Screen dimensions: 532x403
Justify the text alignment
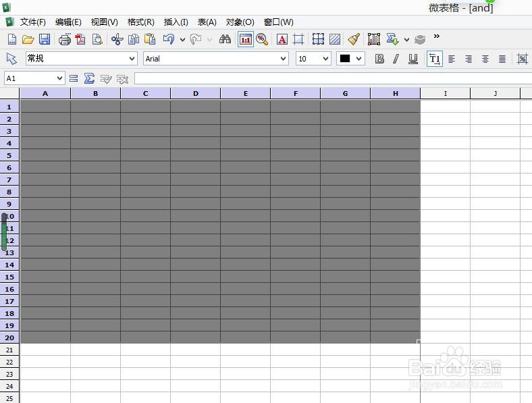point(502,59)
